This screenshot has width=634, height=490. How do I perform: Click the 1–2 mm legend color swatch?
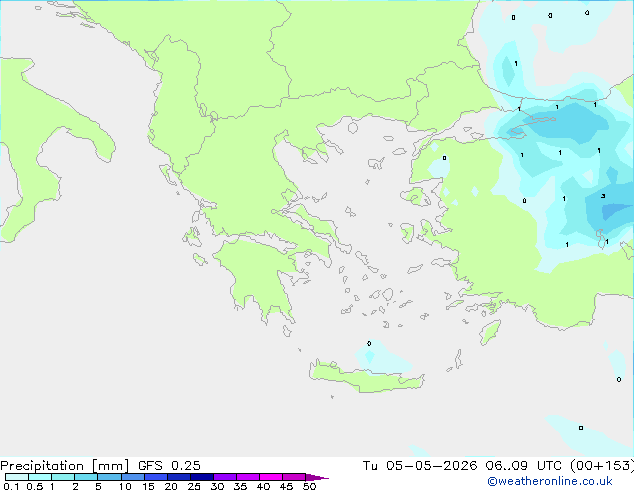tap(63, 477)
